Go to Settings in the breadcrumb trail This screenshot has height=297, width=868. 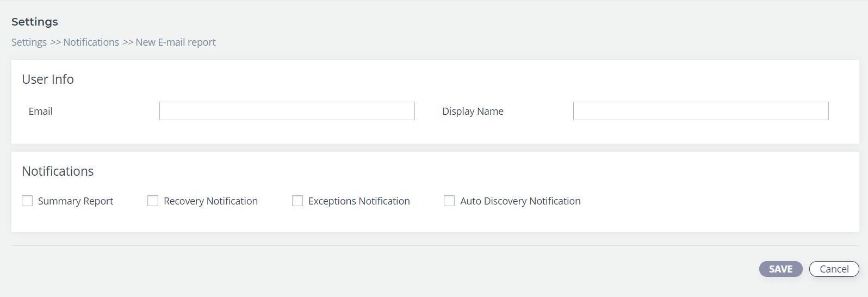click(29, 42)
